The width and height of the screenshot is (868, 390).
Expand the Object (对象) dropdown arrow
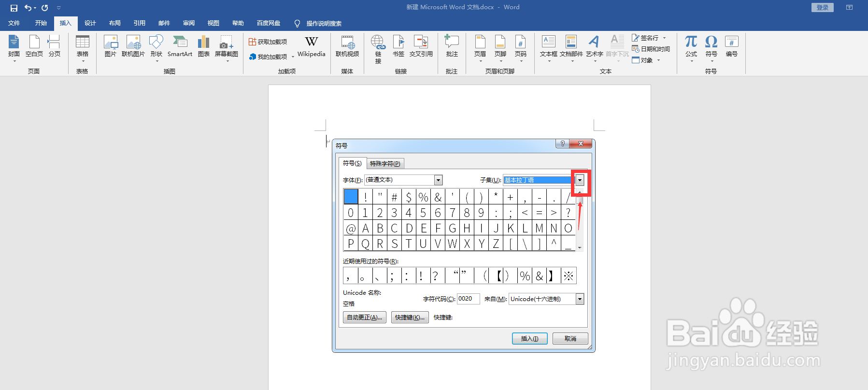pos(658,60)
